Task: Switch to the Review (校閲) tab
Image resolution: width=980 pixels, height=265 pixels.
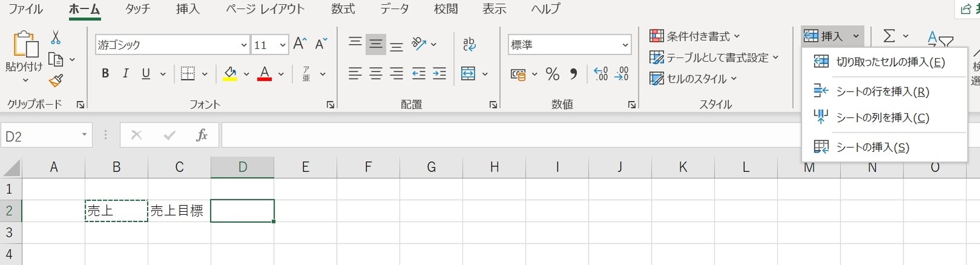Action: 445,9
